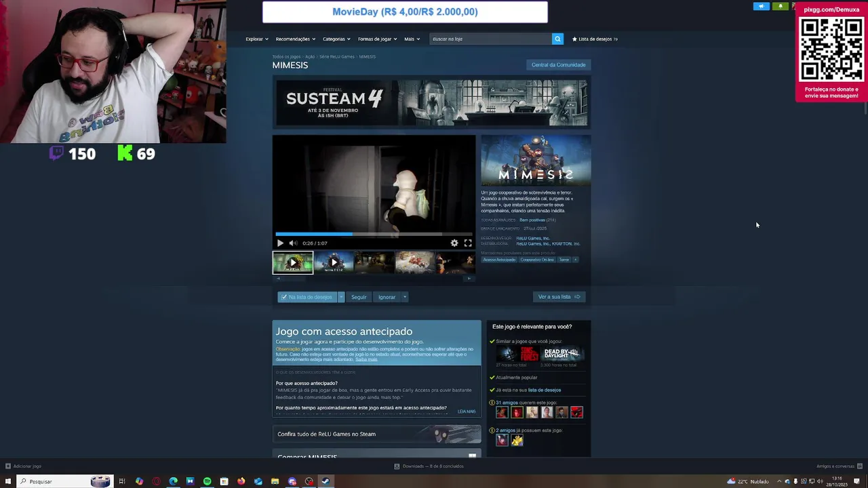This screenshot has height=488, width=868.
Task: Select the fourth screenshot thumbnail
Action: pyautogui.click(x=415, y=262)
